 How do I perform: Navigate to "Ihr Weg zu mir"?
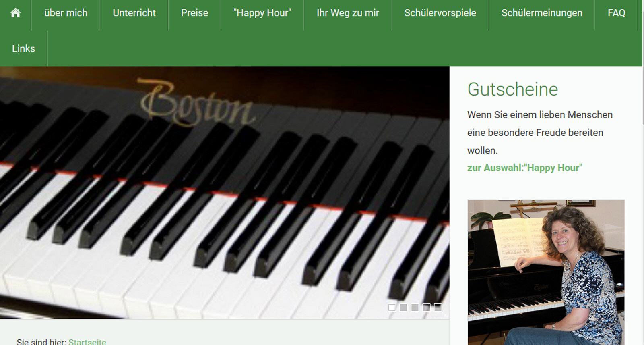pos(348,13)
